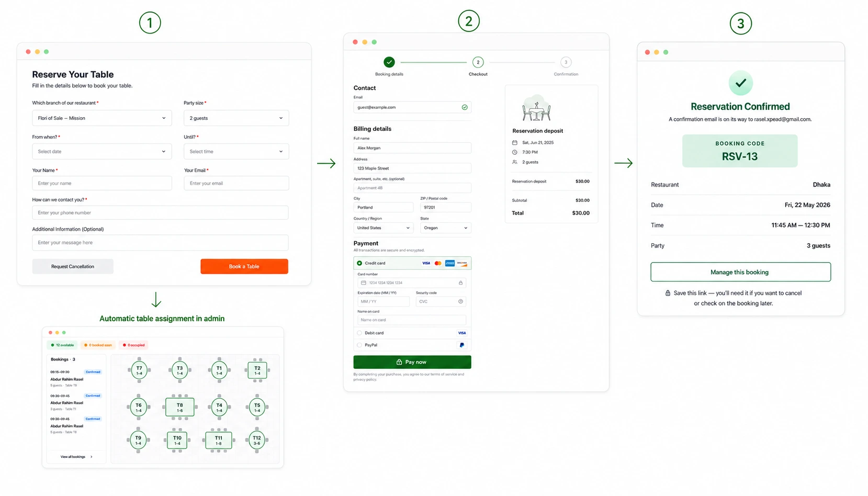
Task: Click the Your Email input field
Action: pos(236,183)
